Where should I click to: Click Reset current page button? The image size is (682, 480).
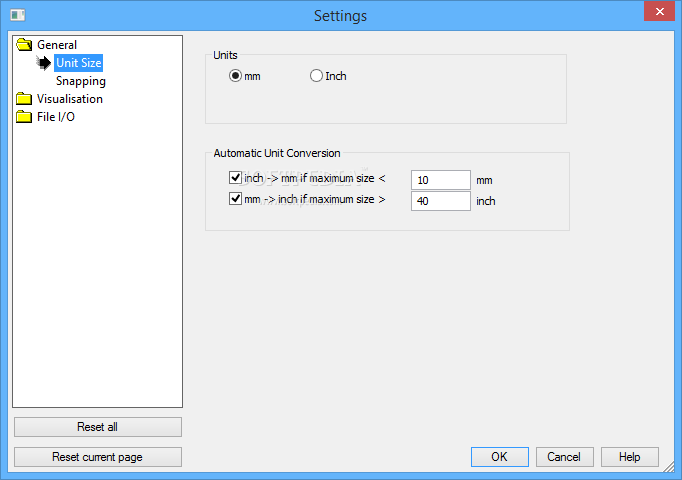(98, 457)
